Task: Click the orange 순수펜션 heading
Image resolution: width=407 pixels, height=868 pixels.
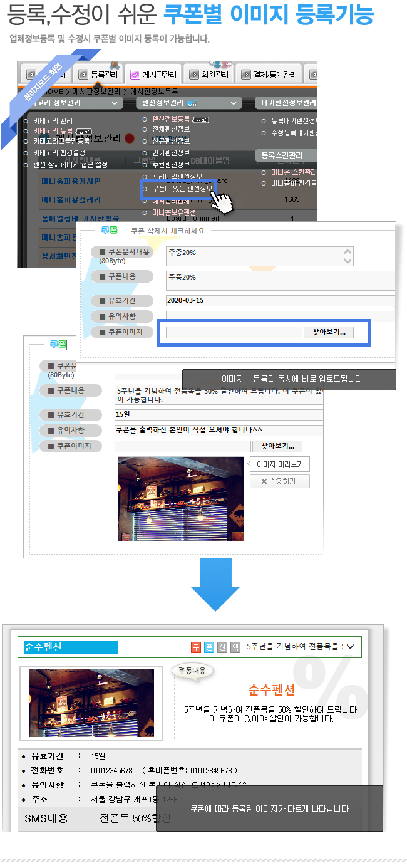Action: coord(271,691)
